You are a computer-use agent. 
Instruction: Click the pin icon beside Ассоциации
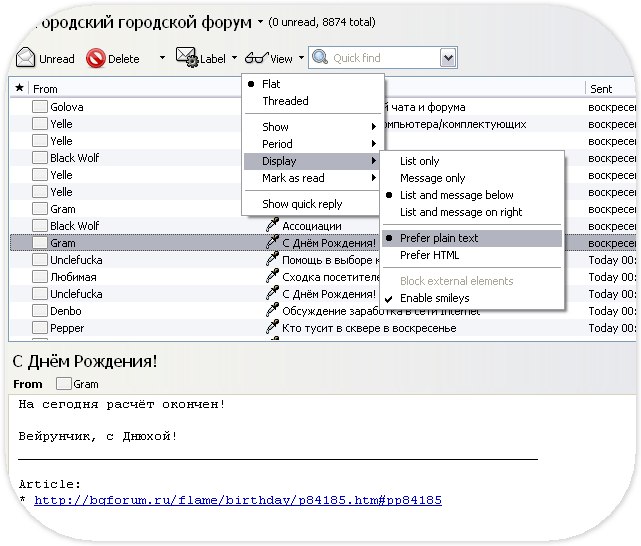tap(272, 226)
